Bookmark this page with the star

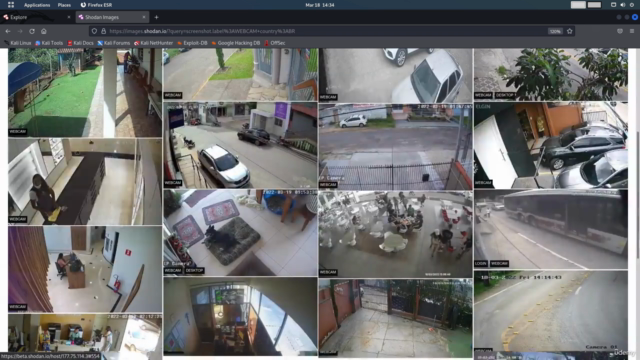click(x=569, y=31)
